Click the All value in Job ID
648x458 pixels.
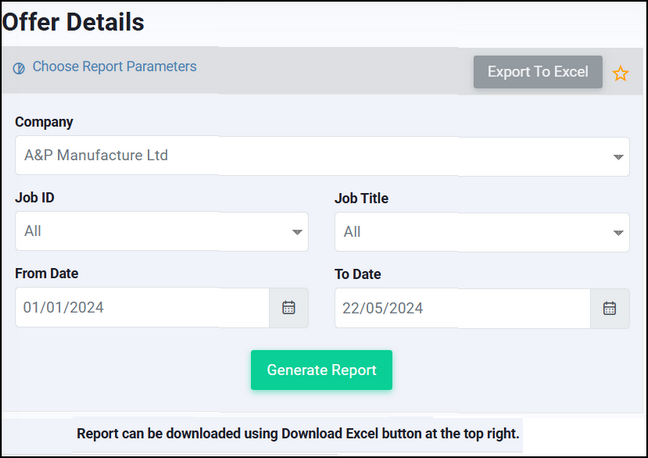pos(33,231)
